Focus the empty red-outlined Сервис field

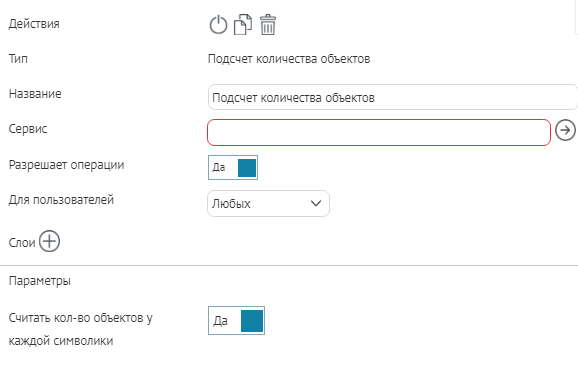click(379, 132)
